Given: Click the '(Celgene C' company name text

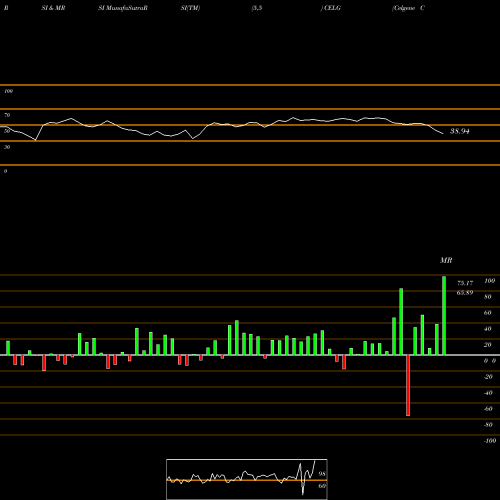Looking at the screenshot, I should (x=408, y=8).
